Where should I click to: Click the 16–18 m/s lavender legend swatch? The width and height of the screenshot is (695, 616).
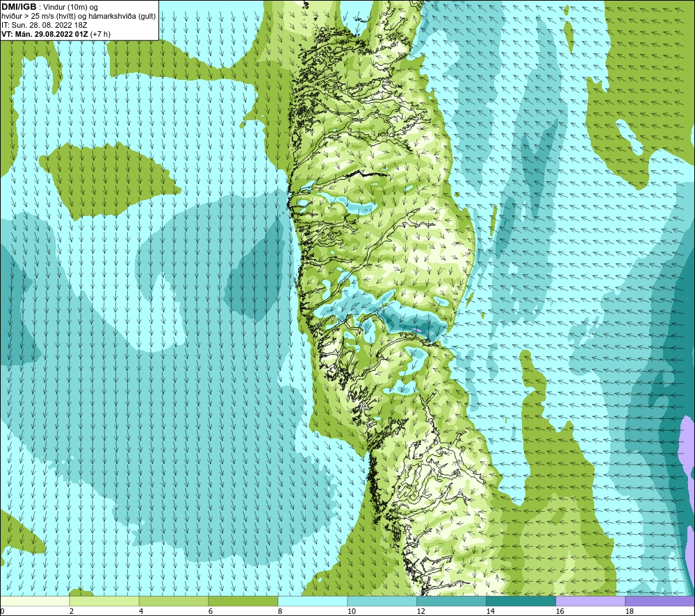[x=590, y=601]
